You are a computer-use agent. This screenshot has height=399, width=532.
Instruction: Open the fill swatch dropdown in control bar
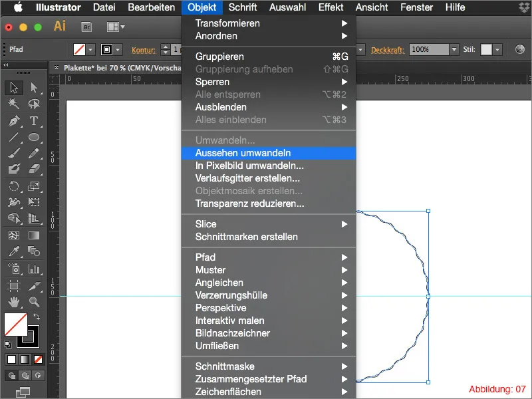pyautogui.click(x=90, y=49)
